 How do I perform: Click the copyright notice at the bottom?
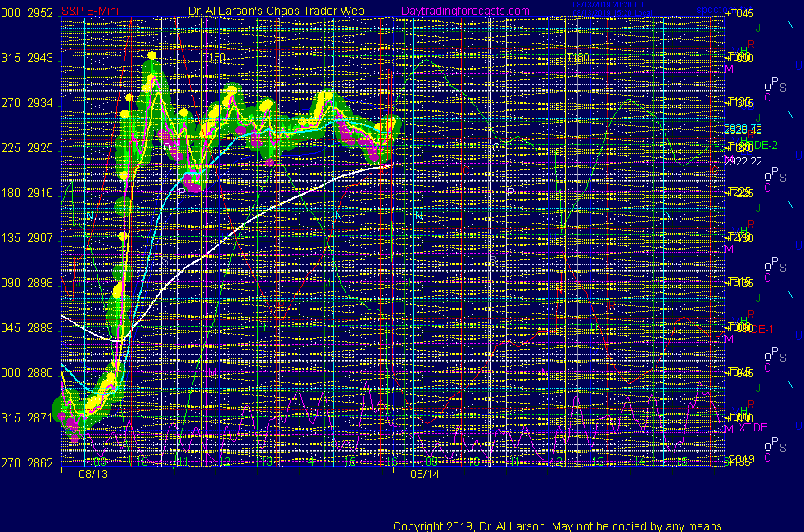pos(558,525)
